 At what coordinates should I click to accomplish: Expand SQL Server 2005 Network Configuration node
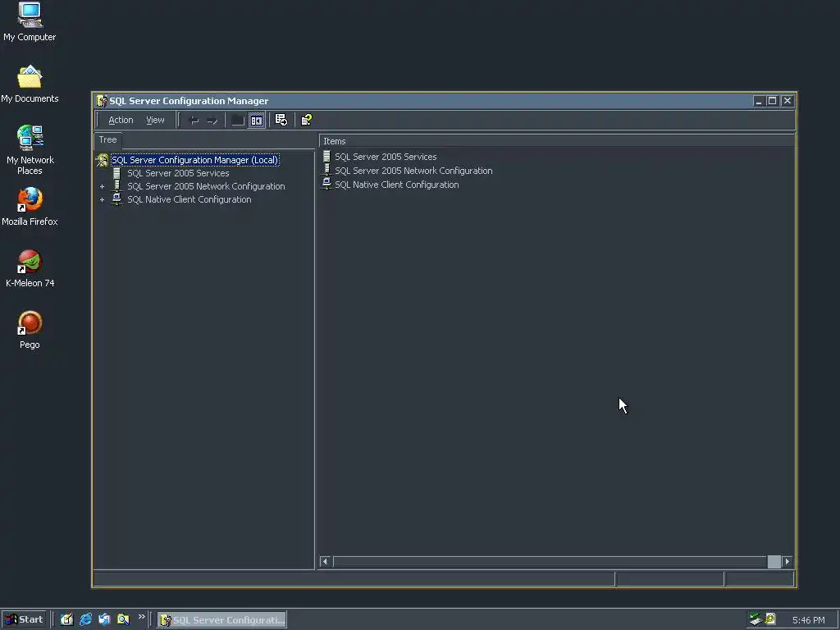102,186
